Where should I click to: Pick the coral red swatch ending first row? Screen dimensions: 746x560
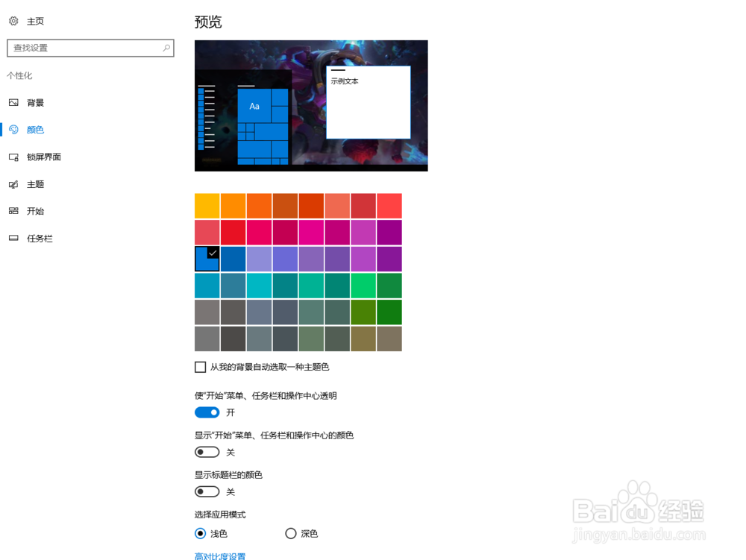389,206
